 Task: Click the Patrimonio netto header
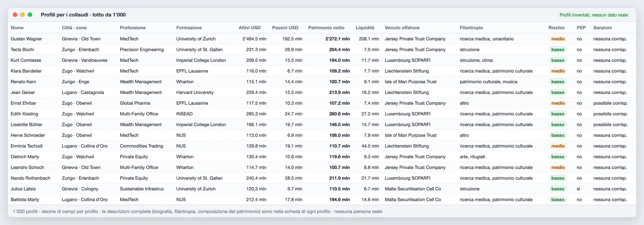(326, 28)
